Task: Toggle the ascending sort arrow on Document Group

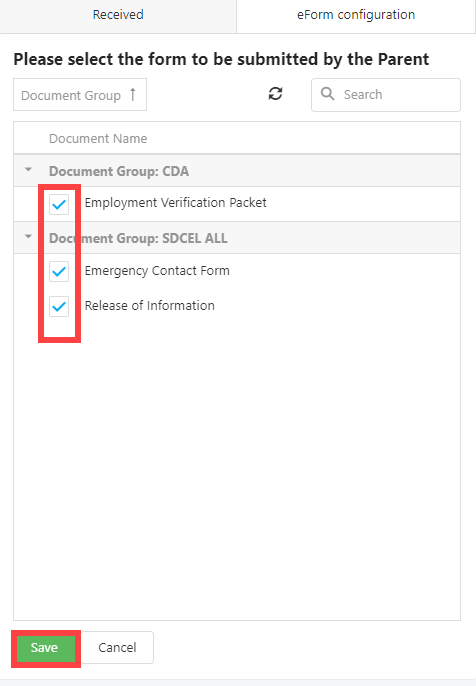Action: (x=133, y=94)
